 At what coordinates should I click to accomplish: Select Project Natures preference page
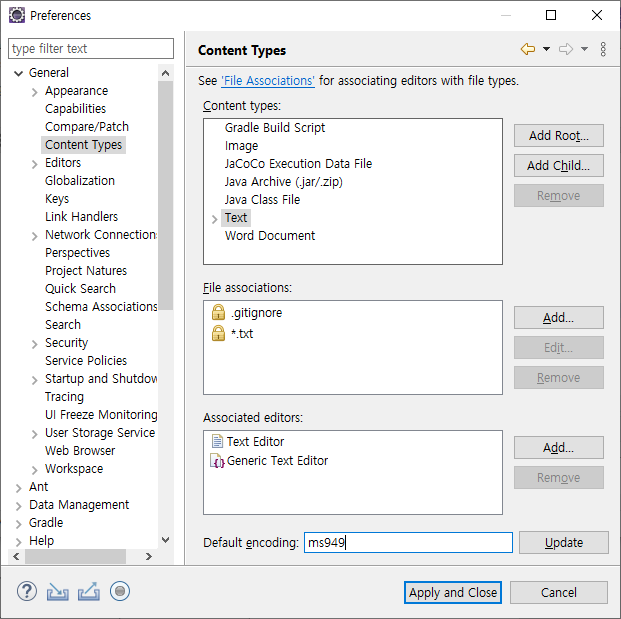[x=86, y=270]
